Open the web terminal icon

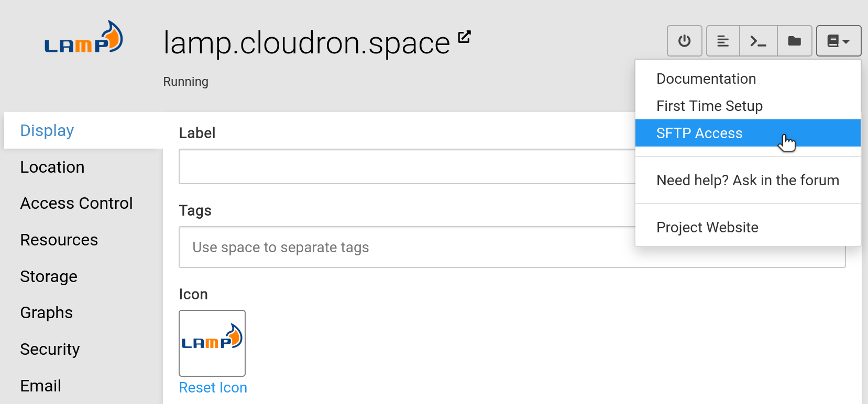[x=758, y=41]
